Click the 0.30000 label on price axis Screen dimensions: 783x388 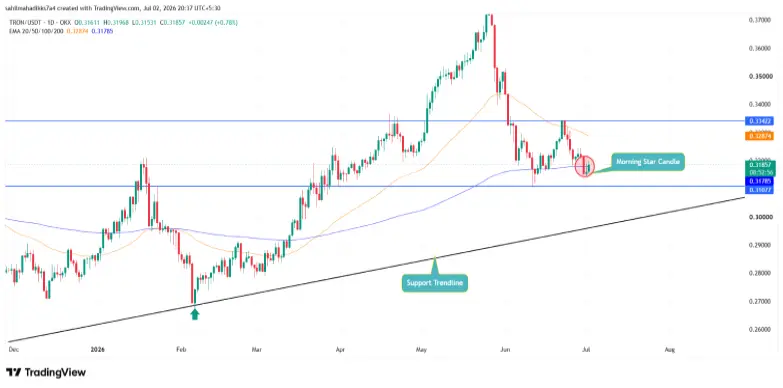[x=758, y=218]
